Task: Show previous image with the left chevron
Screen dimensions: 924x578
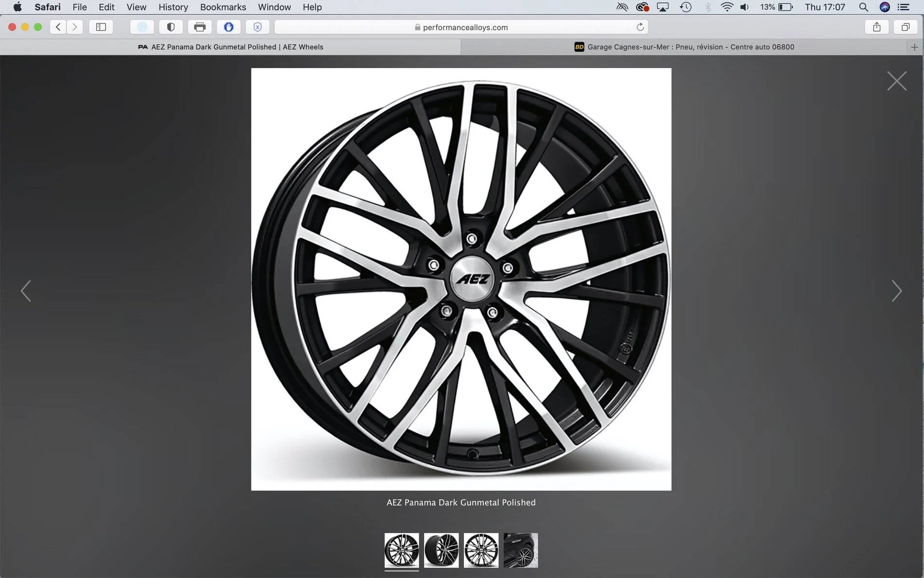Action: point(26,291)
